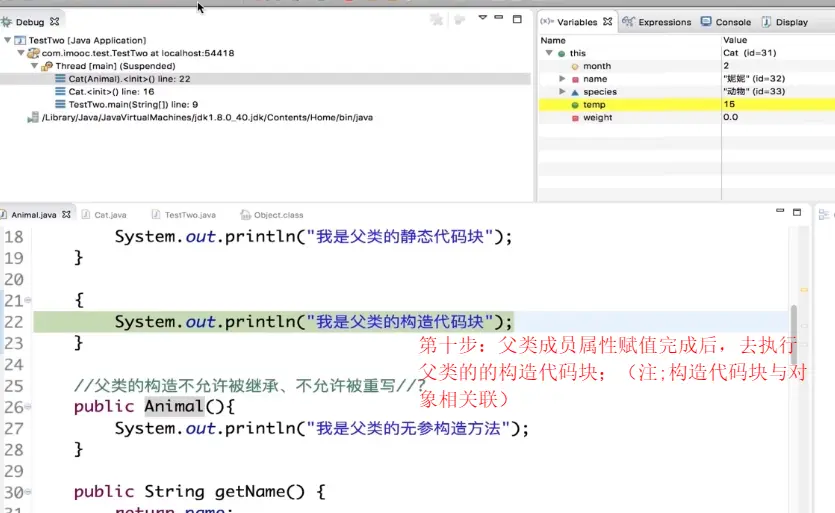835x513 pixels.
Task: Select the /Library/Java/.../bin/java process entry
Action: [207, 117]
